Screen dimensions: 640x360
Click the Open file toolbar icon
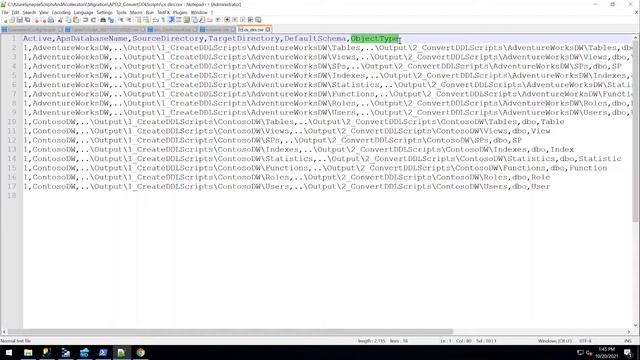point(12,20)
